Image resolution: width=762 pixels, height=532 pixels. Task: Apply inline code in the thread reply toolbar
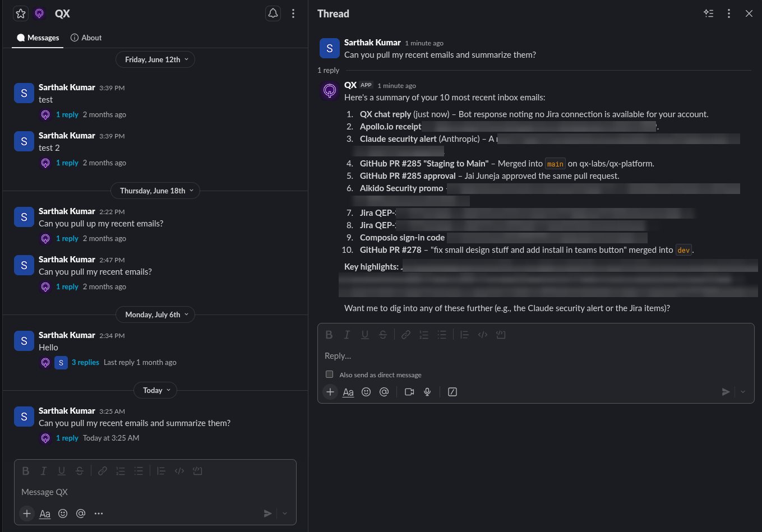point(483,335)
